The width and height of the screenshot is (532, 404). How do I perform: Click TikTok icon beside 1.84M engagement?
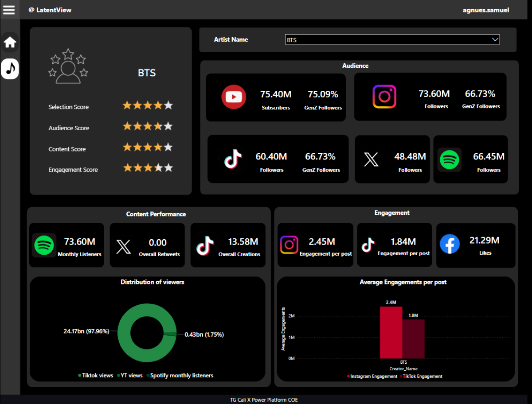pyautogui.click(x=368, y=245)
